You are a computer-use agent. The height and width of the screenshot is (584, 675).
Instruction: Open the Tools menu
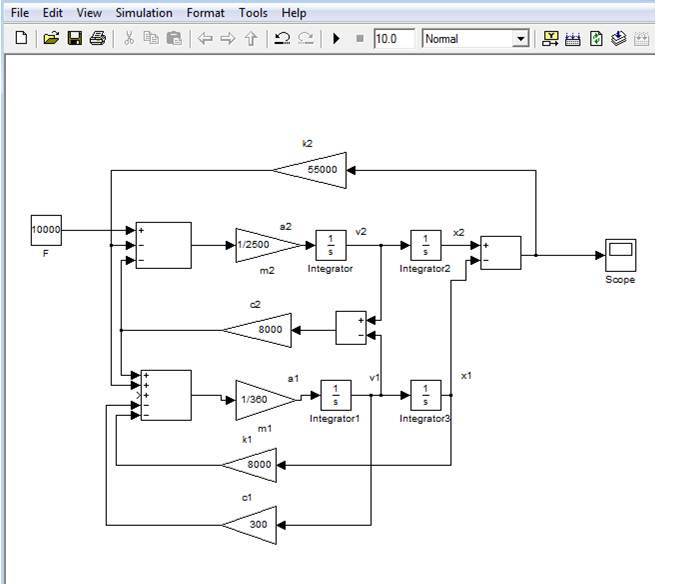(253, 13)
